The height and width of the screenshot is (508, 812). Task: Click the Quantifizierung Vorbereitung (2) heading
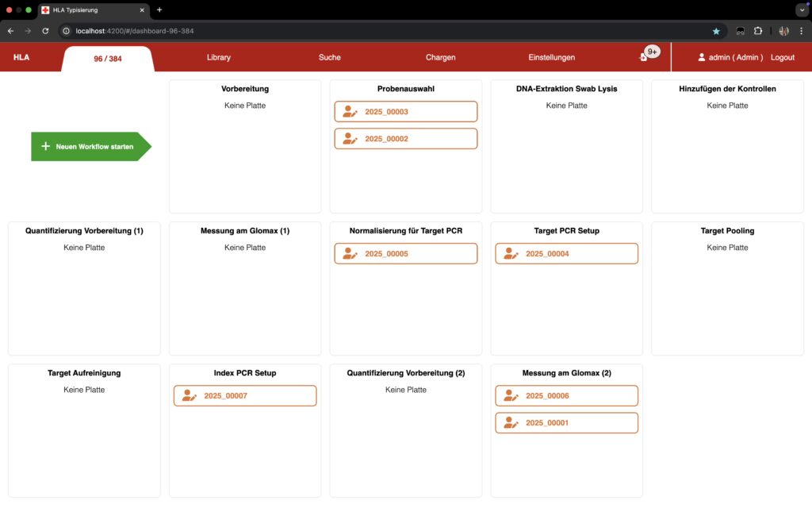coord(405,373)
